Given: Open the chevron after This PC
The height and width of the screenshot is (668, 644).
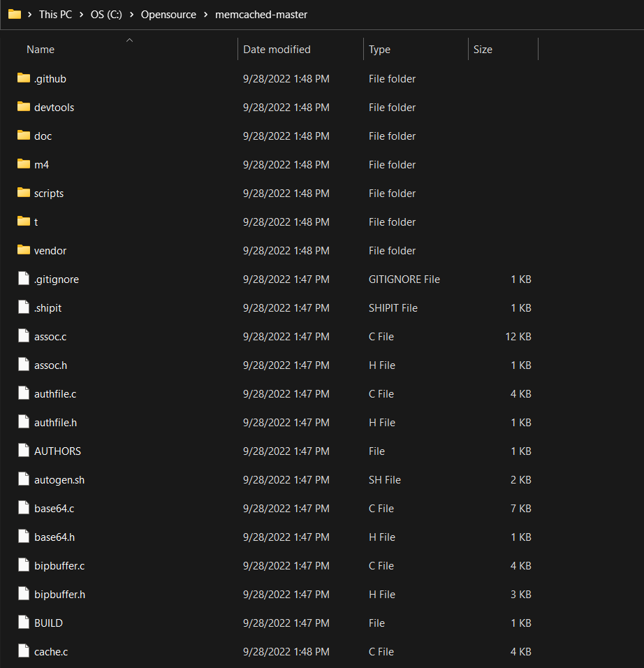Looking at the screenshot, I should (81, 15).
